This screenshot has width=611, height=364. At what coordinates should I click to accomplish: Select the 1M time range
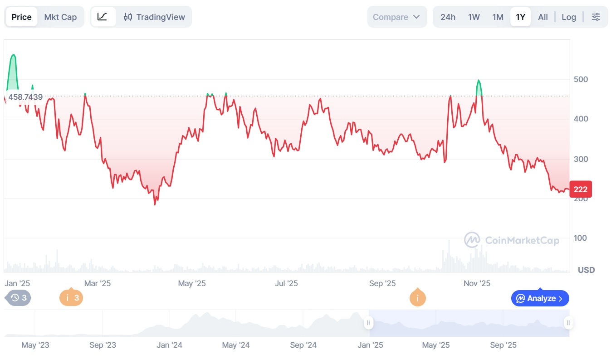point(498,17)
